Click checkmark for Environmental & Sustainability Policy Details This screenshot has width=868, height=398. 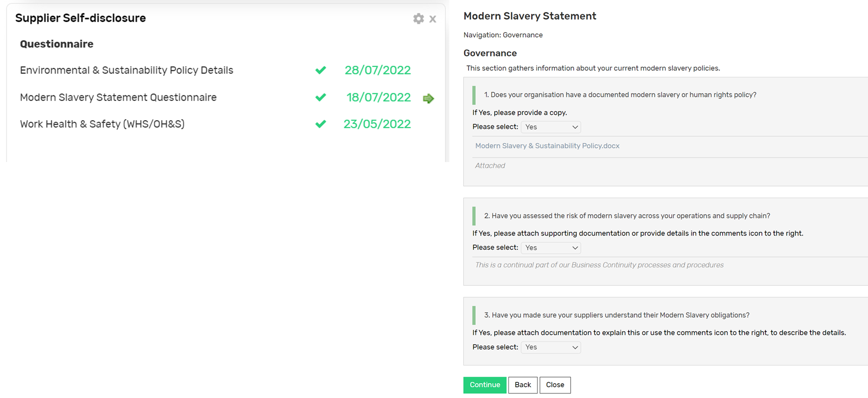321,70
